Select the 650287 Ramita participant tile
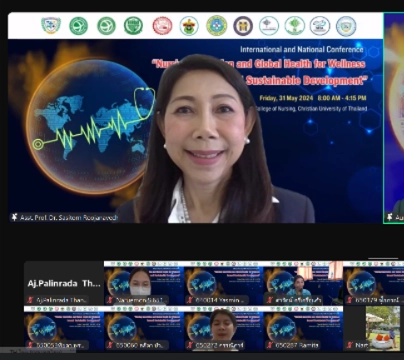This screenshot has width=404, height=360. tap(303, 328)
